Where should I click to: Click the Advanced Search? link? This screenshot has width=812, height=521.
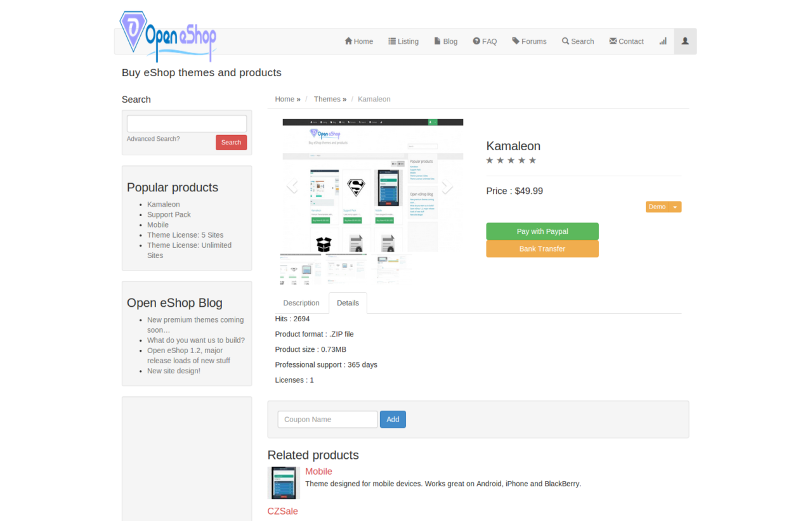point(153,139)
